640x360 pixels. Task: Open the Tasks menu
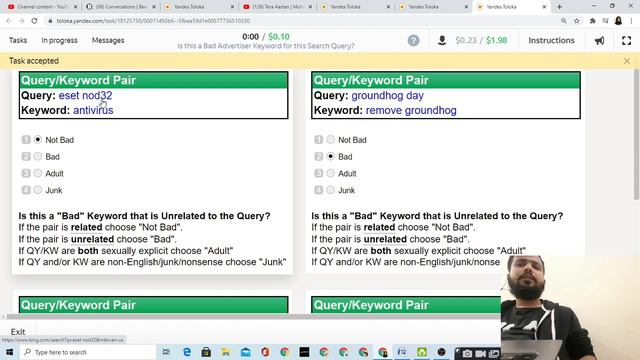point(18,40)
